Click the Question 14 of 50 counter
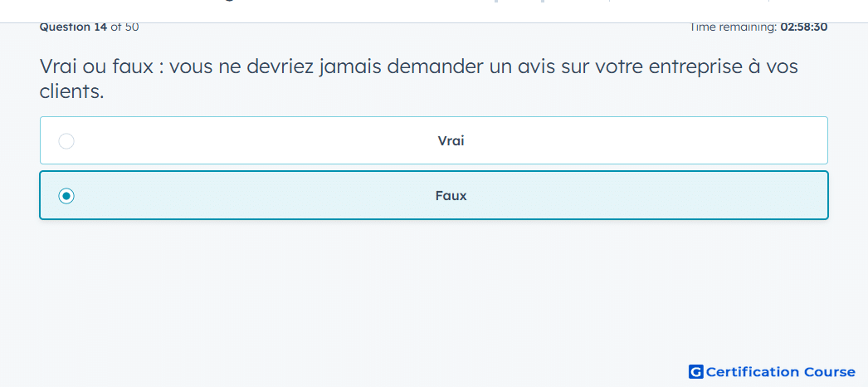Screen dimensions: 868x387 coord(89,27)
